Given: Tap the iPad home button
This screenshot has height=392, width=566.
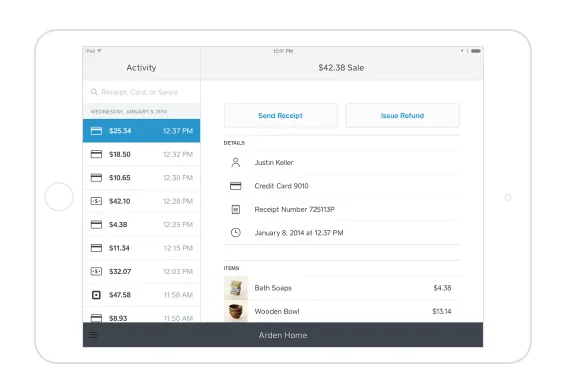Looking at the screenshot, I should (59, 197).
